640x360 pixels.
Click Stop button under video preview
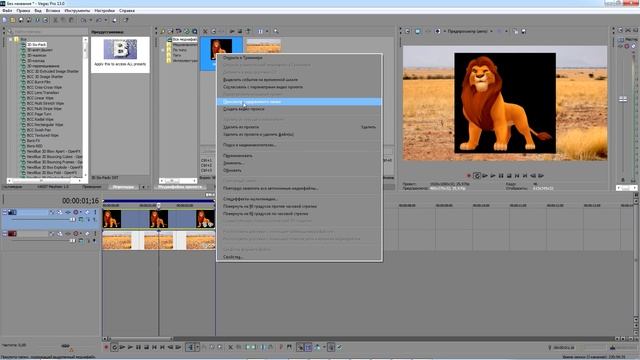[509, 176]
